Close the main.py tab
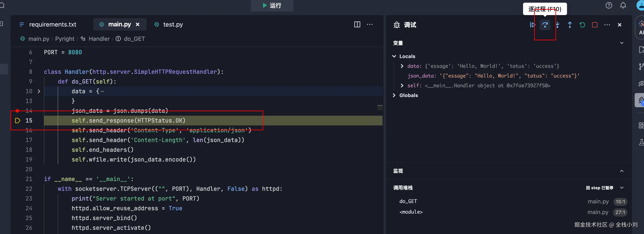 click(x=138, y=24)
